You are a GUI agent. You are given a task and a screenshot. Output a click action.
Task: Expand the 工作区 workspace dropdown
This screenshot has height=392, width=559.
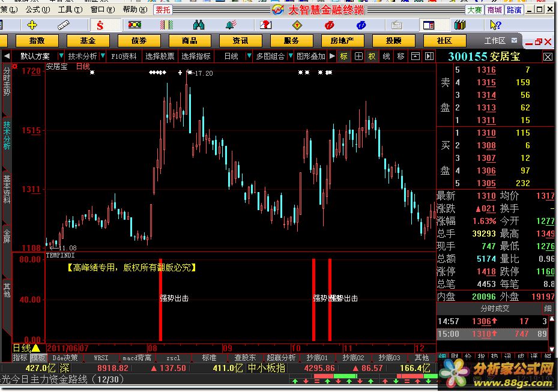(x=514, y=40)
